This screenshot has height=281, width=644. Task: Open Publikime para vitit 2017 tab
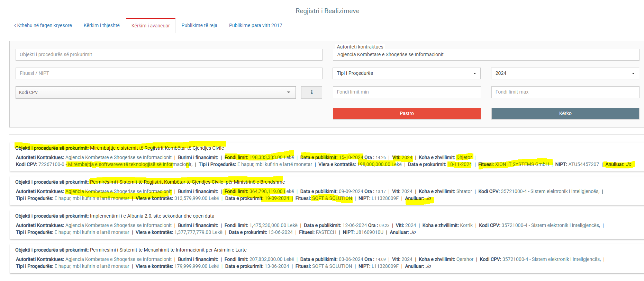pos(255,25)
